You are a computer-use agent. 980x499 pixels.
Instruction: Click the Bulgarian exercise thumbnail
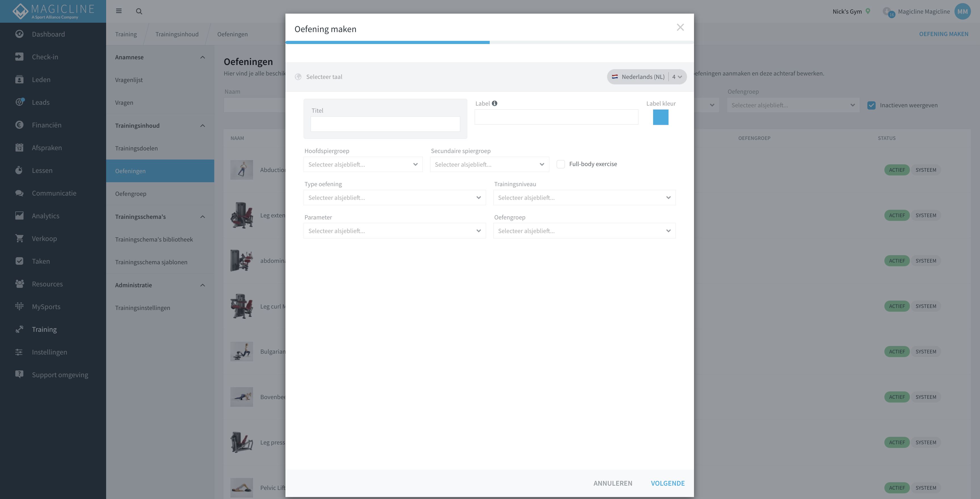(x=241, y=351)
